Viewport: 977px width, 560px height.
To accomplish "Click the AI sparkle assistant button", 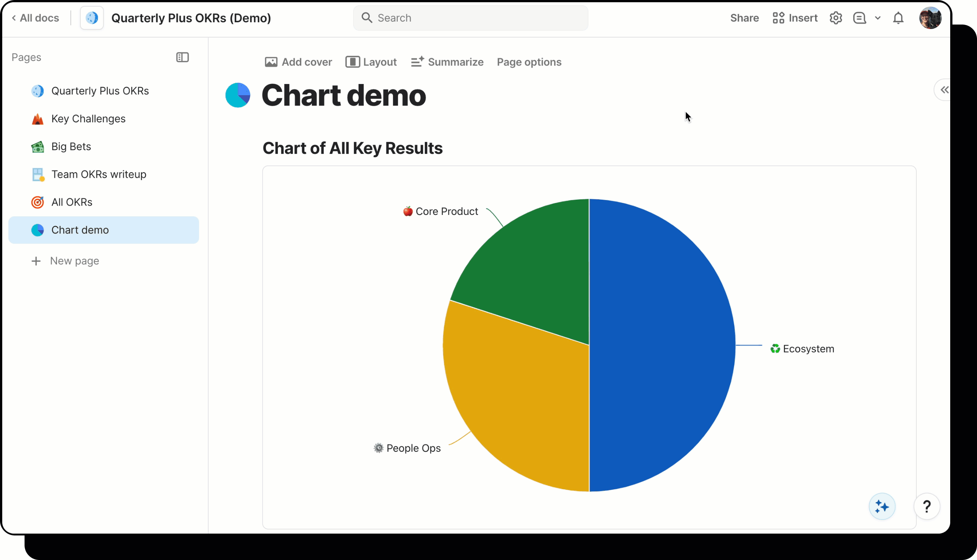I will coord(882,506).
